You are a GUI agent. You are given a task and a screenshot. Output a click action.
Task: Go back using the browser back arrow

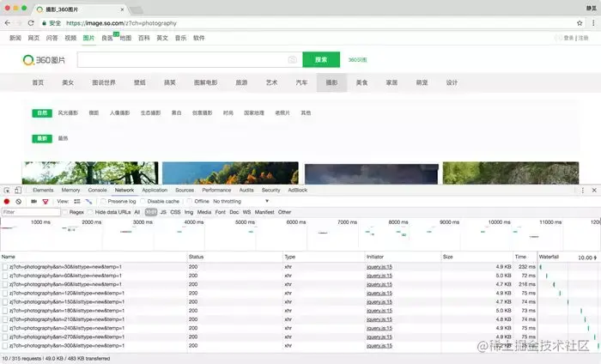click(8, 23)
